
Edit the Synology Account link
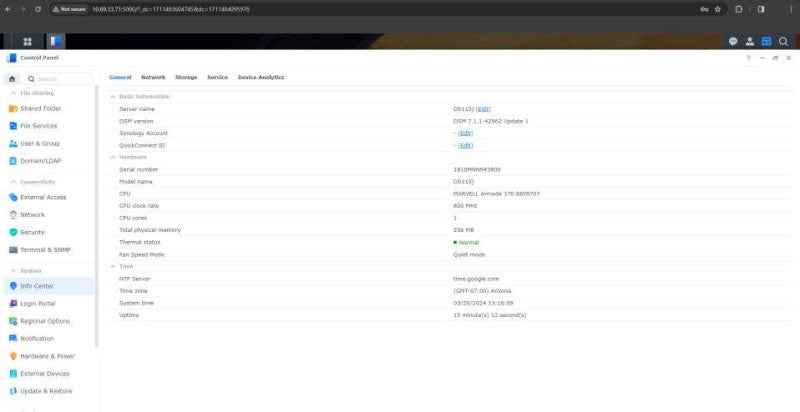(465, 133)
